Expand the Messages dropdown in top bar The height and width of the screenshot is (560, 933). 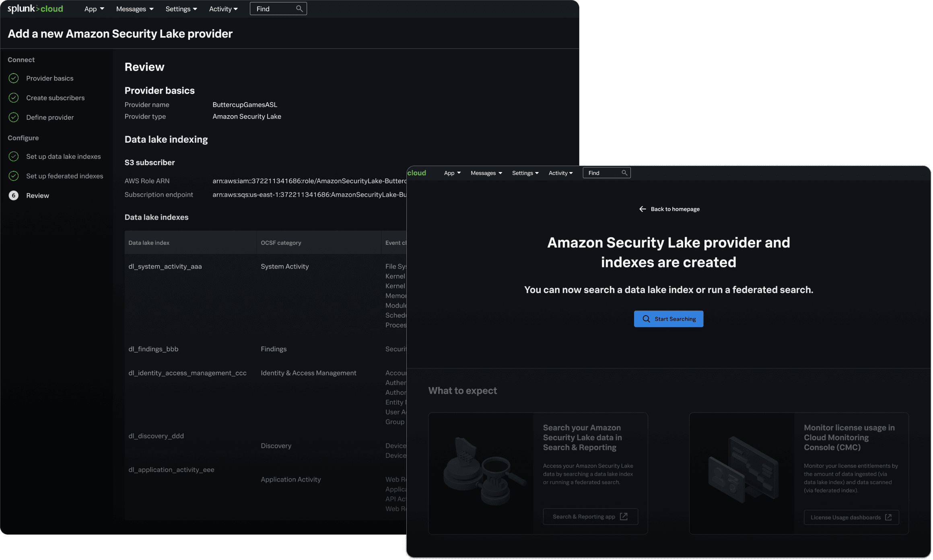(x=135, y=9)
